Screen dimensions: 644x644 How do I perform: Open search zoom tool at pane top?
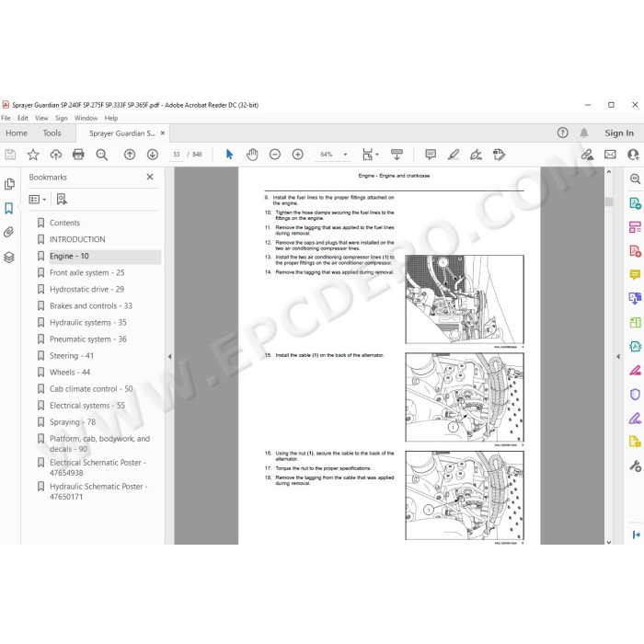pos(635,178)
